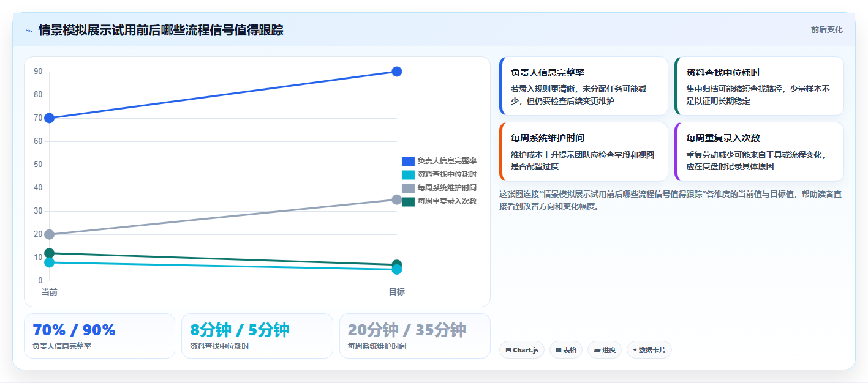The width and height of the screenshot is (868, 383).
Task: Click the description starting 若录入规则更清晰
Action: pyautogui.click(x=579, y=95)
